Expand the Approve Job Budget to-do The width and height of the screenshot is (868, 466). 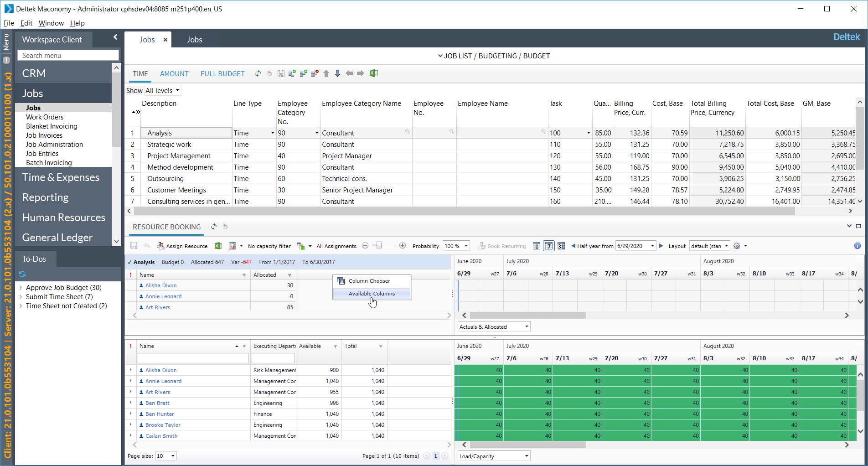click(x=21, y=288)
